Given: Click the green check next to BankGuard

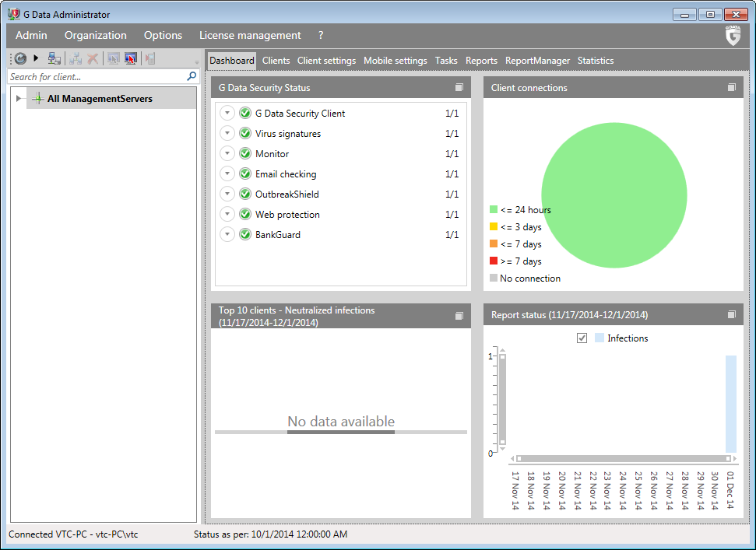Looking at the screenshot, I should 245,235.
